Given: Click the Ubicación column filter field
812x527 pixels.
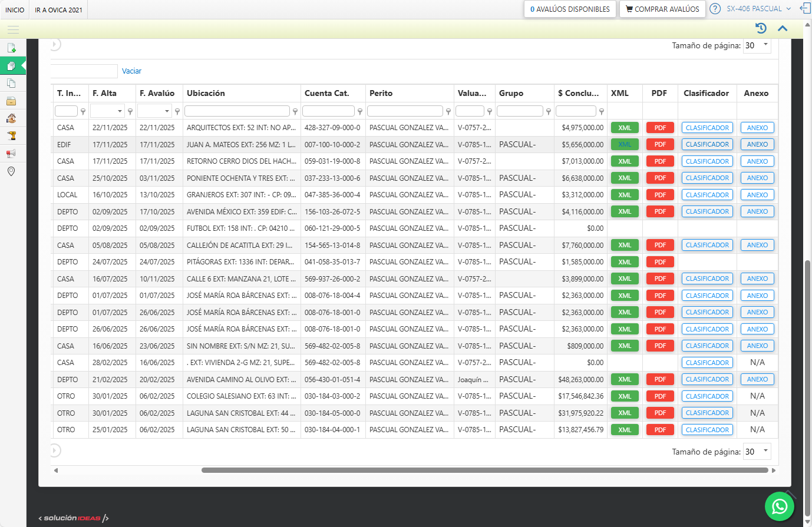Looking at the screenshot, I should coord(237,111).
